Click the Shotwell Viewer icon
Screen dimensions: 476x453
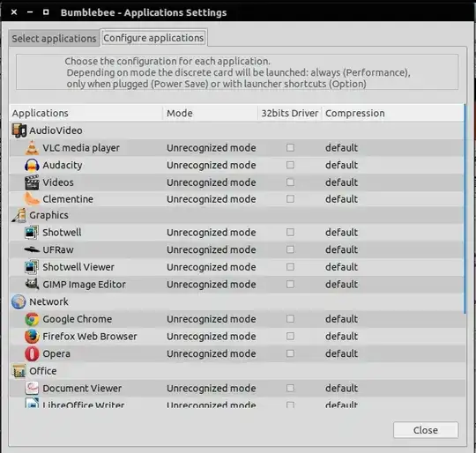pos(32,267)
